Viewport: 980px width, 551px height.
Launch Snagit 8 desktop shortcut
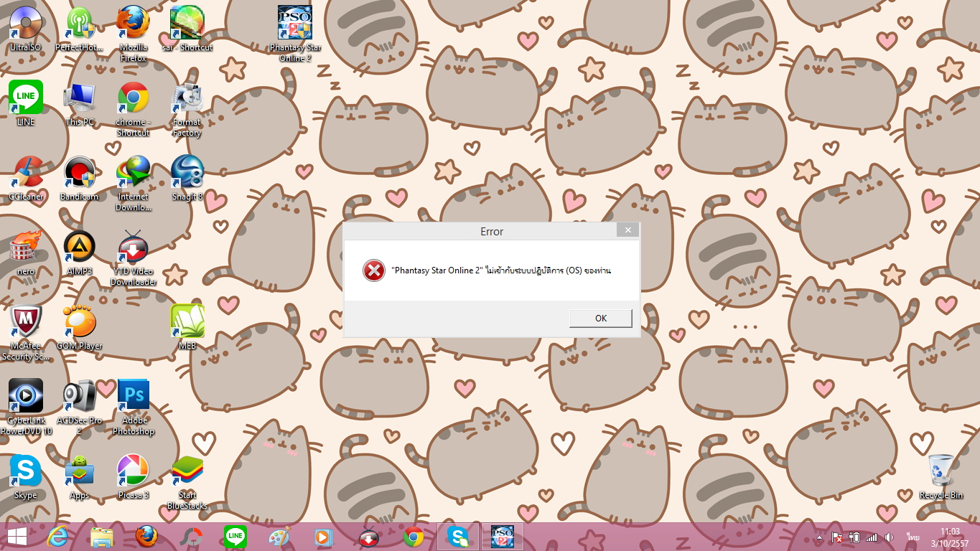[187, 179]
